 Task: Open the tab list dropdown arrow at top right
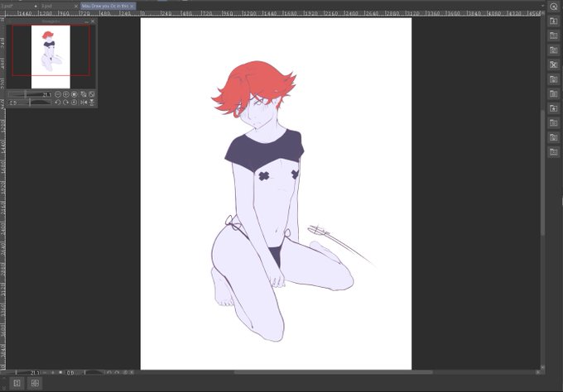click(542, 6)
